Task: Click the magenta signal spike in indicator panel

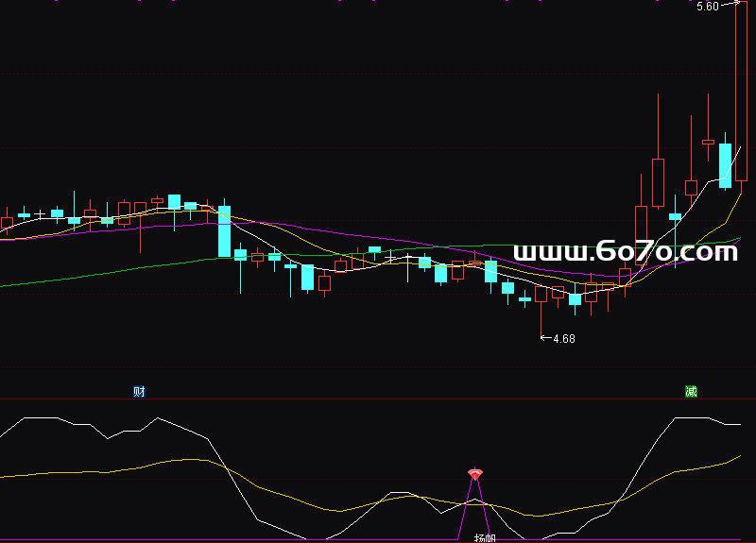Action: pyautogui.click(x=469, y=505)
